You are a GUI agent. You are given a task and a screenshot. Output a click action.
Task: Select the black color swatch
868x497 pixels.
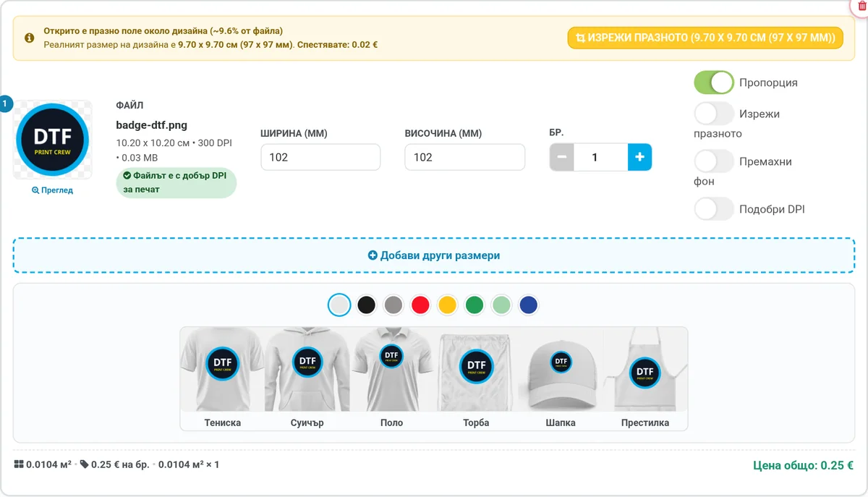(x=367, y=305)
